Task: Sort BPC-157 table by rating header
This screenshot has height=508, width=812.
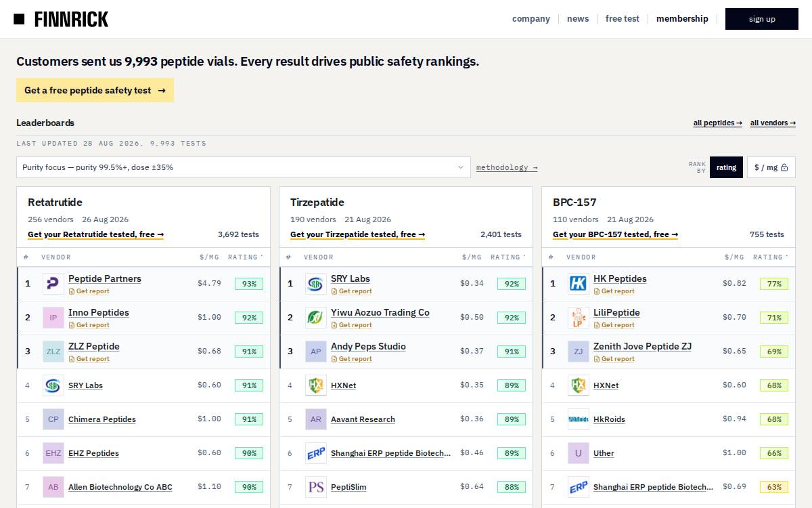Action: 770,257
